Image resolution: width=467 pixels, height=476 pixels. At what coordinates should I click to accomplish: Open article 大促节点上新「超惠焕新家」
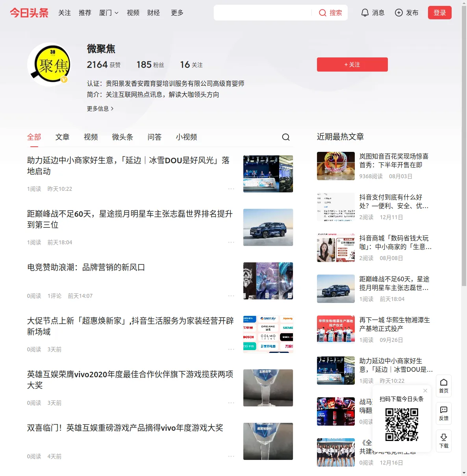click(130, 326)
